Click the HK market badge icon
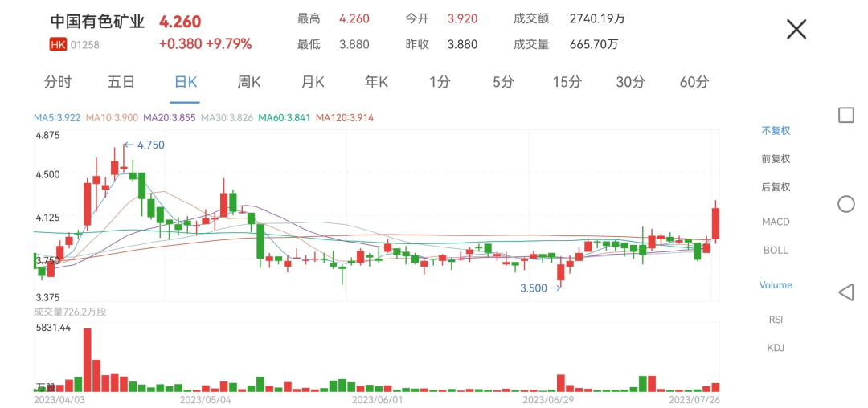Image resolution: width=868 pixels, height=408 pixels. [x=58, y=45]
